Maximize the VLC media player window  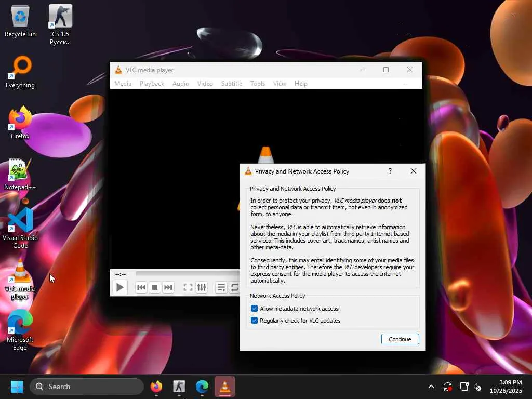point(386,70)
